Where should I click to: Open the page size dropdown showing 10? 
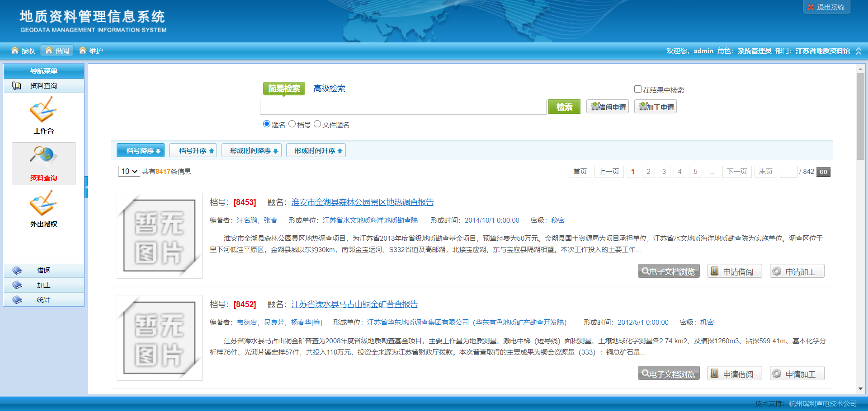pyautogui.click(x=129, y=171)
